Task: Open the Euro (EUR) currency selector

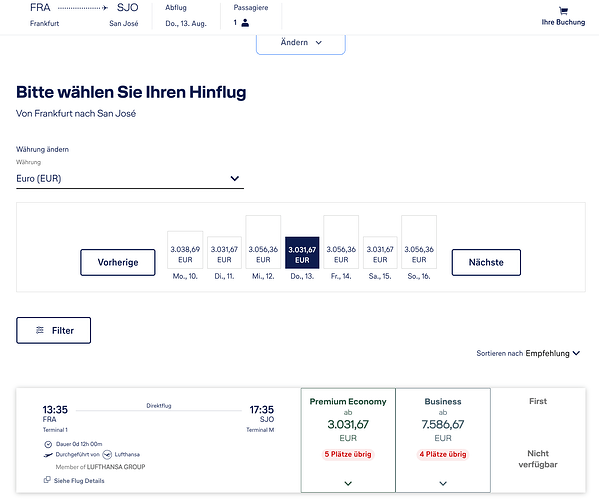Action: [130, 178]
